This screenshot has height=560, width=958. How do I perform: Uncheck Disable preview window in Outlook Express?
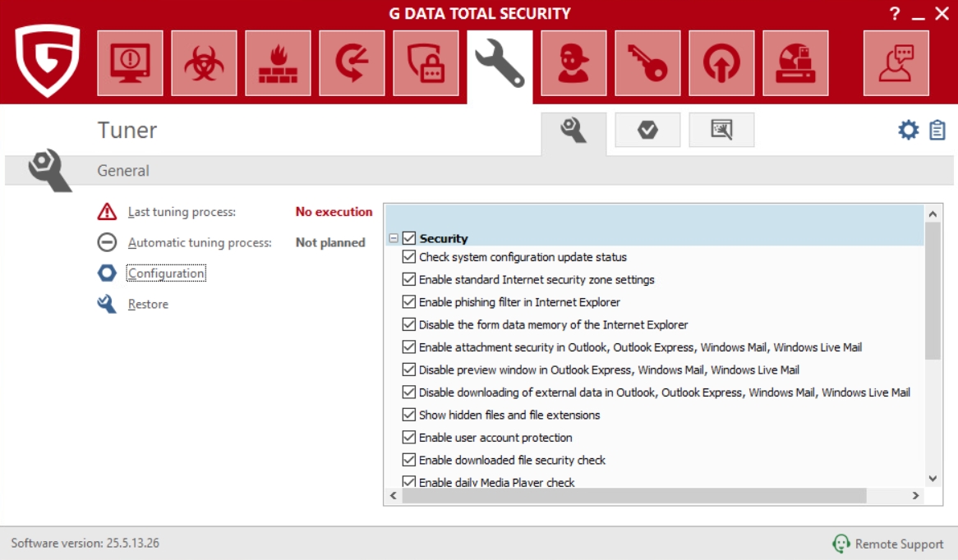pos(409,370)
